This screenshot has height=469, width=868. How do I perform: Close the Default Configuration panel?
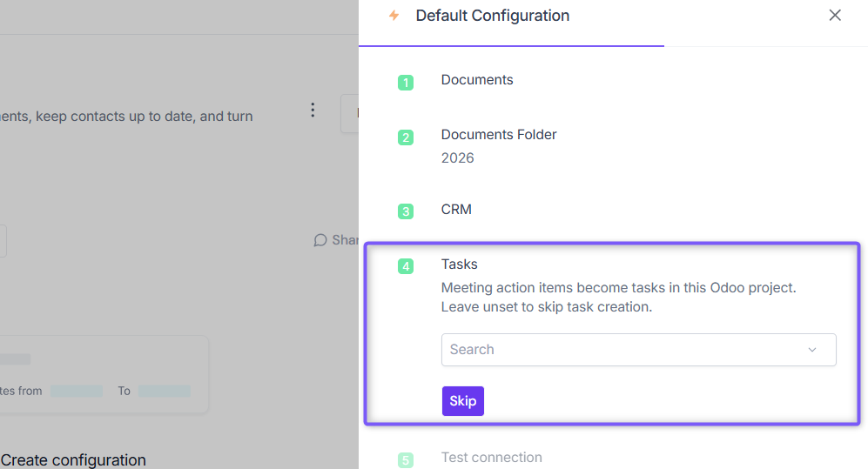pyautogui.click(x=835, y=15)
